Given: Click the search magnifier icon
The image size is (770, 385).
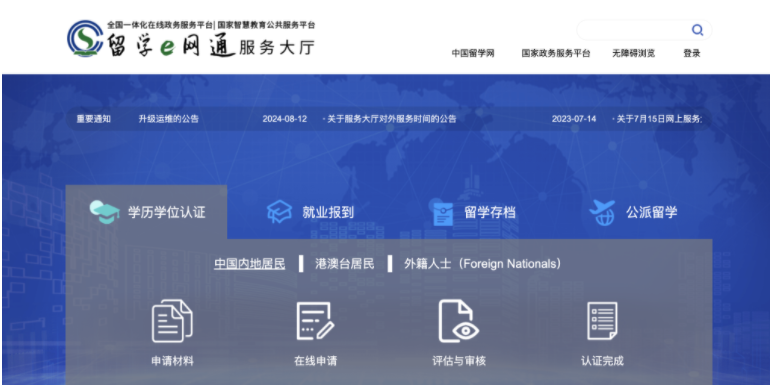Looking at the screenshot, I should 697,30.
